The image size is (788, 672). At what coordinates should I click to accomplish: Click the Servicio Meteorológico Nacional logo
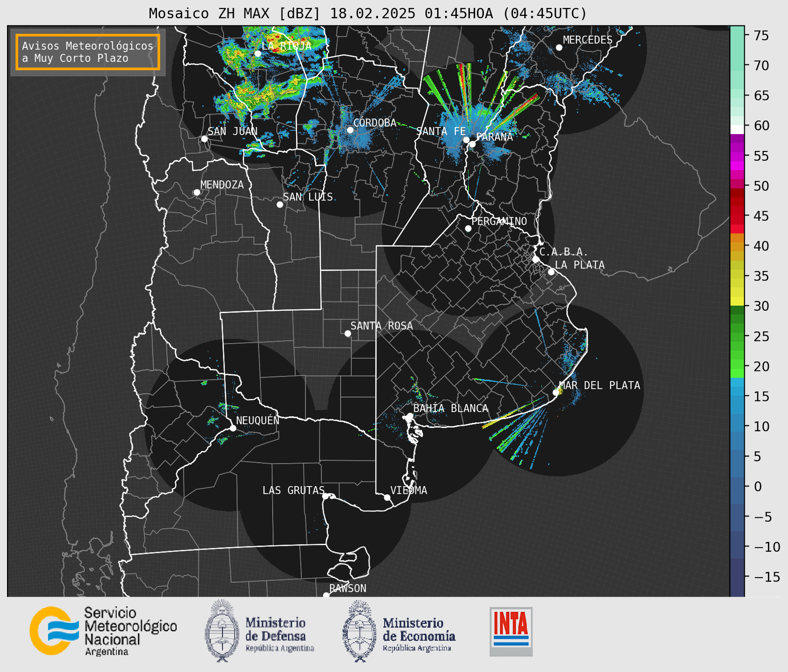pos(103,631)
